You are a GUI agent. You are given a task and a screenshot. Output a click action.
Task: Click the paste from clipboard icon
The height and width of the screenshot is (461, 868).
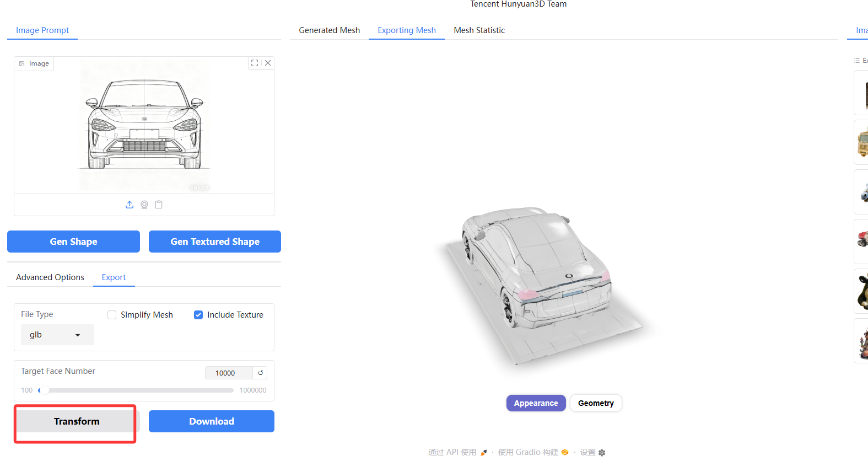click(159, 205)
